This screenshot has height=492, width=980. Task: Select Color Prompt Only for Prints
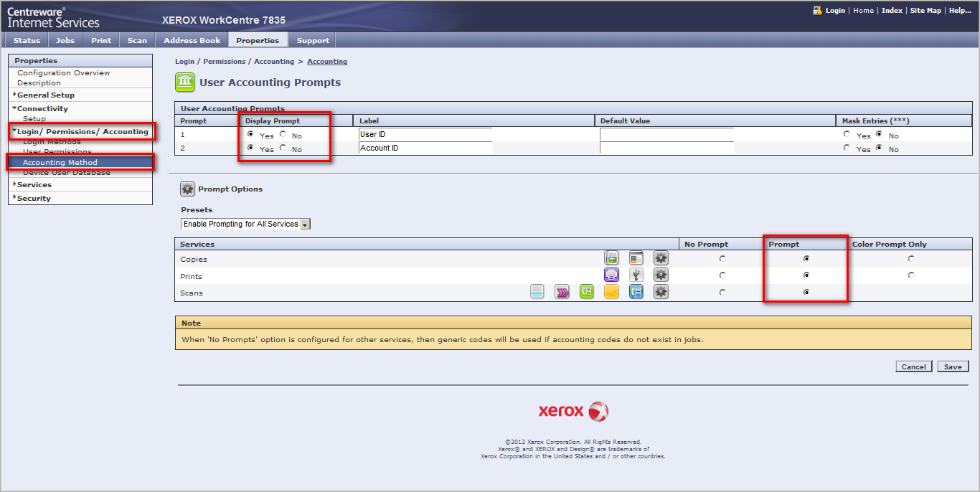point(910,275)
